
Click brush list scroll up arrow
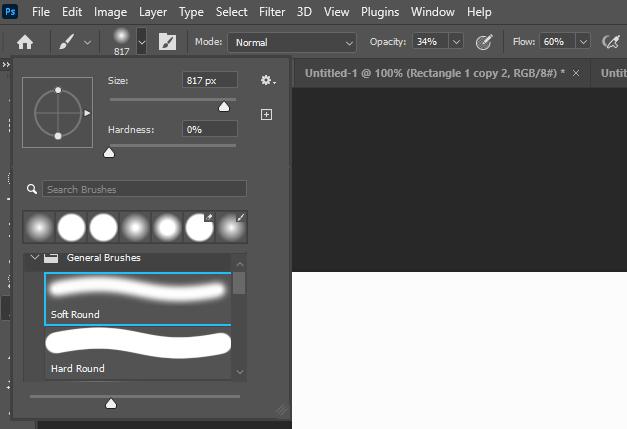point(240,264)
